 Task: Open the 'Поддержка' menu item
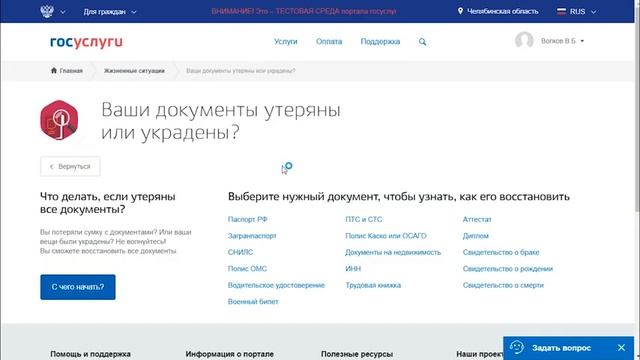(380, 41)
